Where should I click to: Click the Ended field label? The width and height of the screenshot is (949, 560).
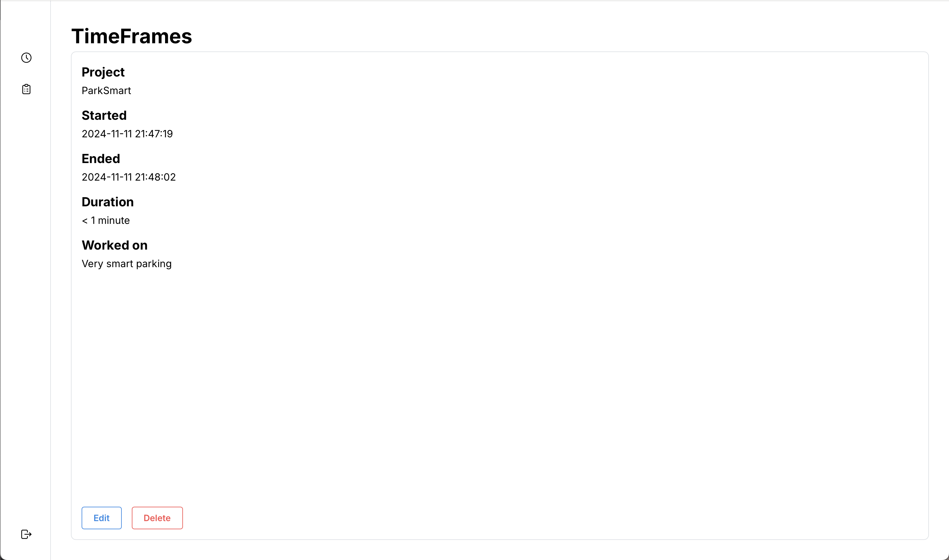[x=101, y=159]
